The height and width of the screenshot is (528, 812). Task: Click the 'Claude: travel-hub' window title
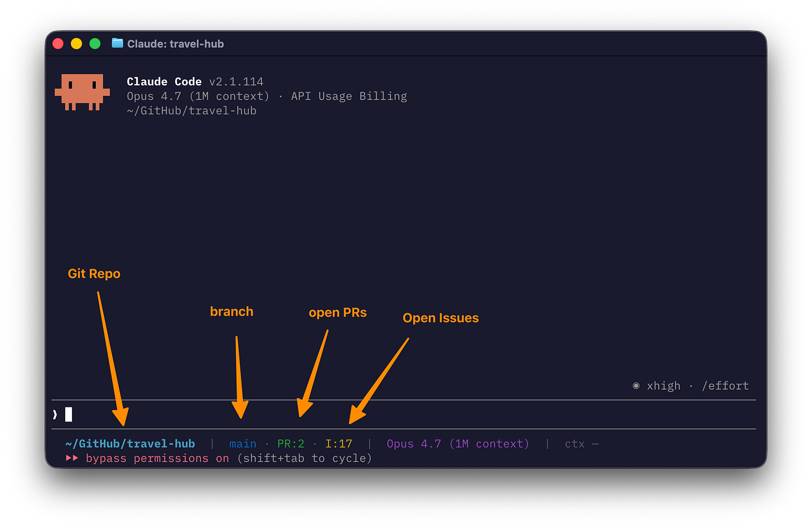coord(175,43)
